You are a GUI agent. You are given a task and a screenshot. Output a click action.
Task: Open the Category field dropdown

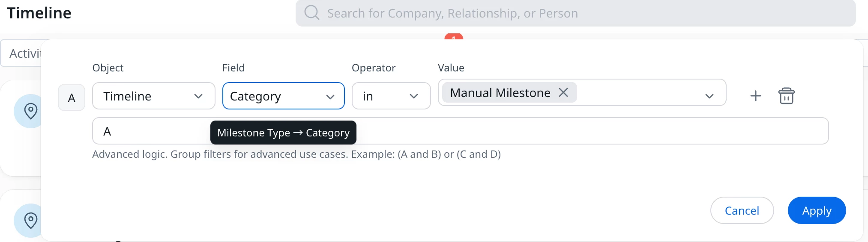point(283,96)
